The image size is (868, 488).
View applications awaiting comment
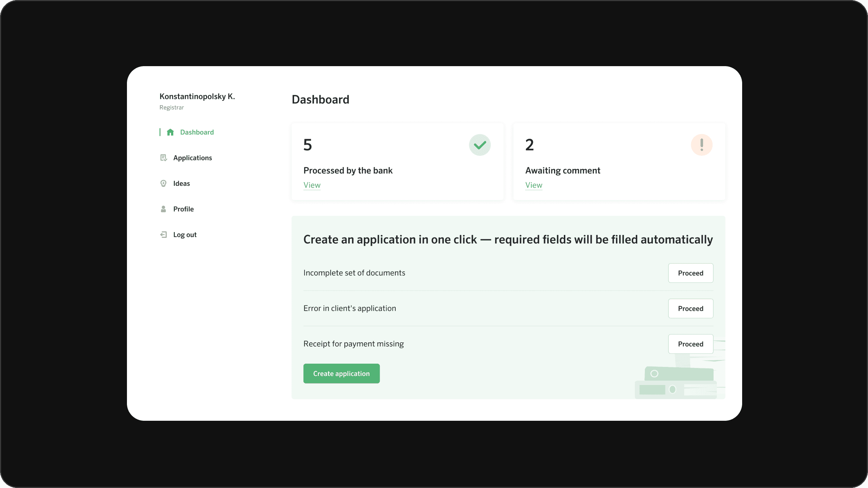click(x=533, y=185)
